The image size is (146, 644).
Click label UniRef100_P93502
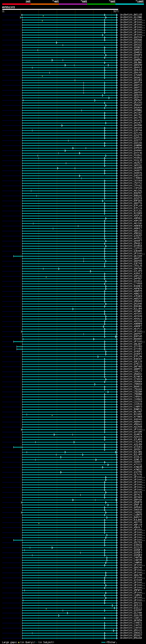[131, 156]
